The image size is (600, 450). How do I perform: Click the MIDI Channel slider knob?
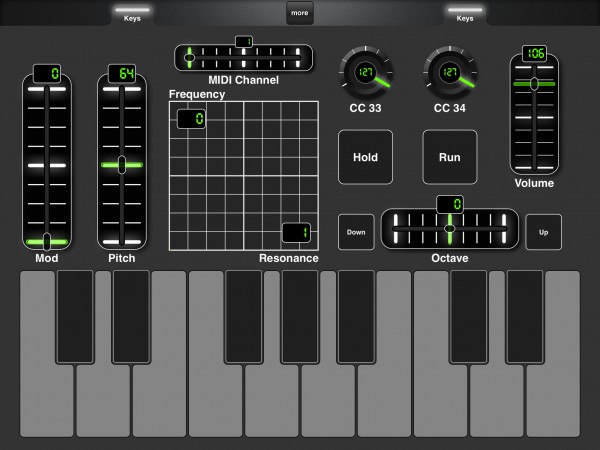[189, 58]
